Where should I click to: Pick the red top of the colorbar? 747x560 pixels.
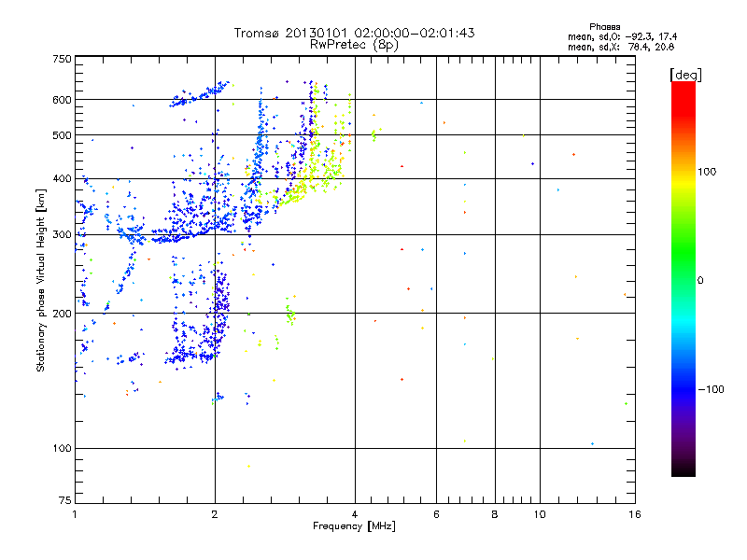click(683, 87)
